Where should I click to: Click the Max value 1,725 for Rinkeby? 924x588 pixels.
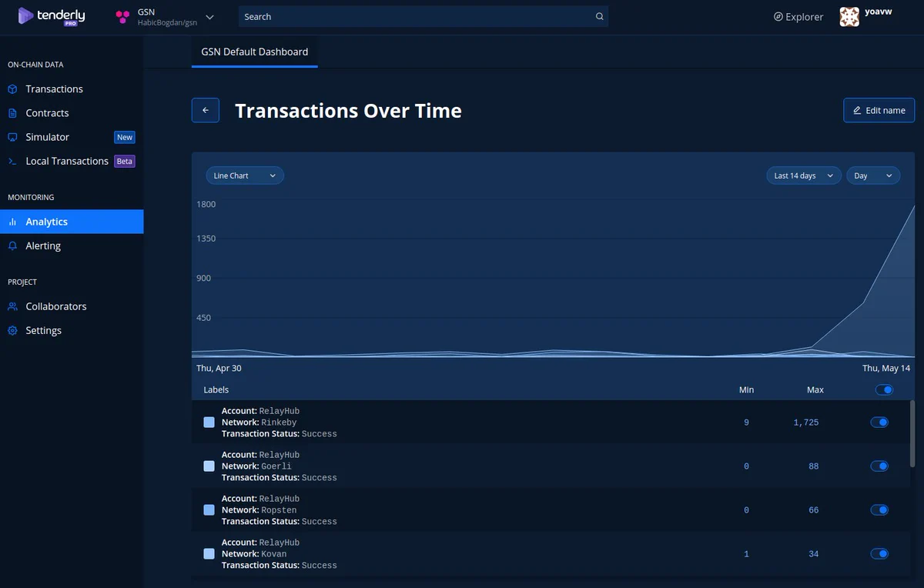tap(806, 423)
